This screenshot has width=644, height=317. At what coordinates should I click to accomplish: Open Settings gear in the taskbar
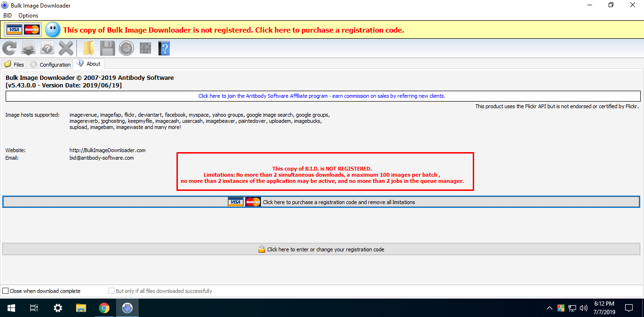(58, 308)
